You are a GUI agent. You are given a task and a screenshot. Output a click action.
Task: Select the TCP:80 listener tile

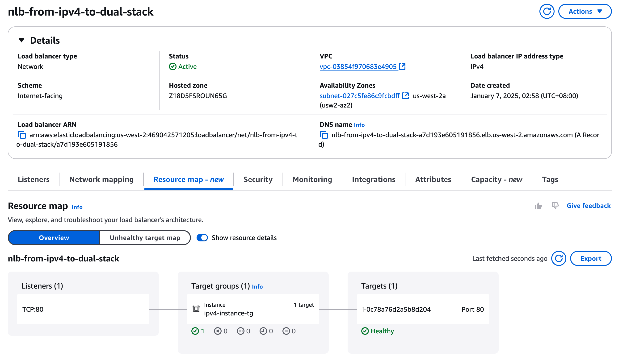point(83,310)
